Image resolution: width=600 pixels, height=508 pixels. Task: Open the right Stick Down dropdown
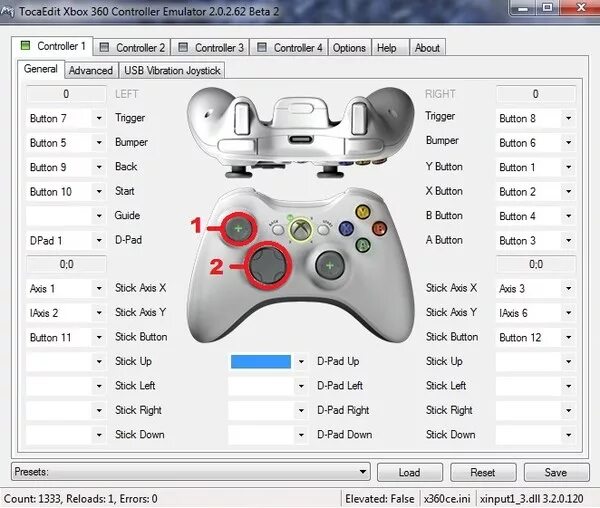[536, 435]
